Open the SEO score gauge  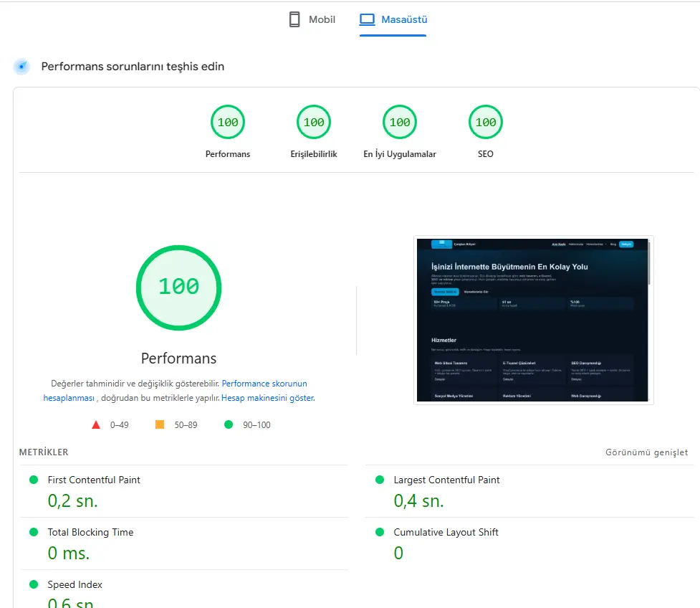(x=486, y=123)
